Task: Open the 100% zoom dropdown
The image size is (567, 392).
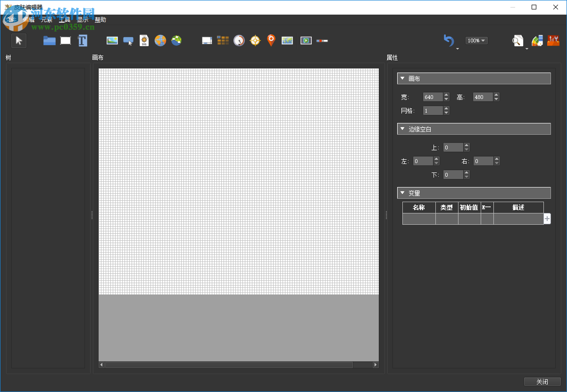Action: point(476,41)
